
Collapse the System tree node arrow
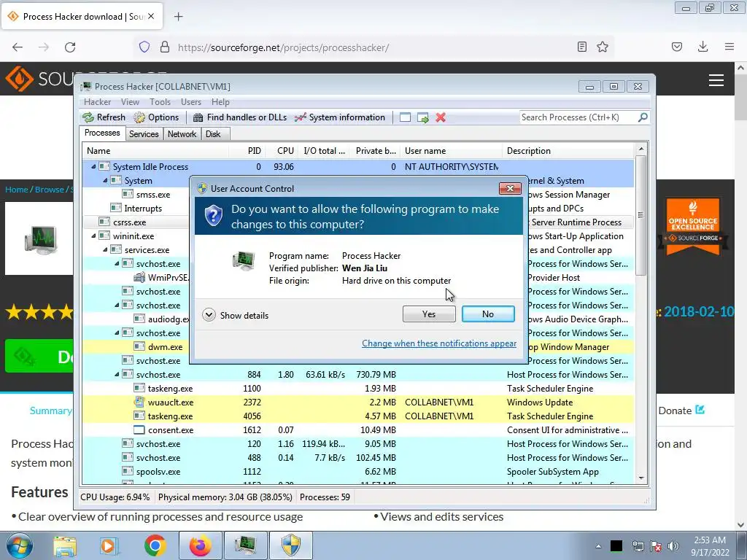coord(105,181)
